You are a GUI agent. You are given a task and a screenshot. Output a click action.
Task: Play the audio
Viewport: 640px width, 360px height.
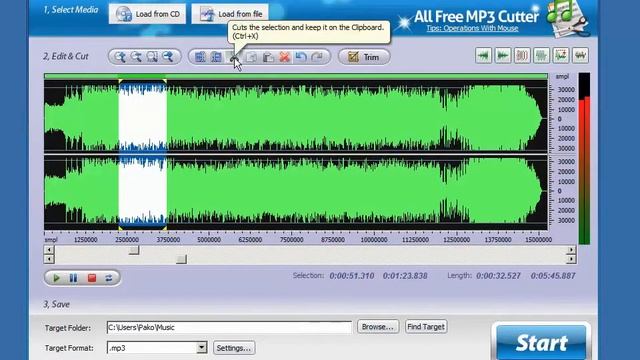56,278
